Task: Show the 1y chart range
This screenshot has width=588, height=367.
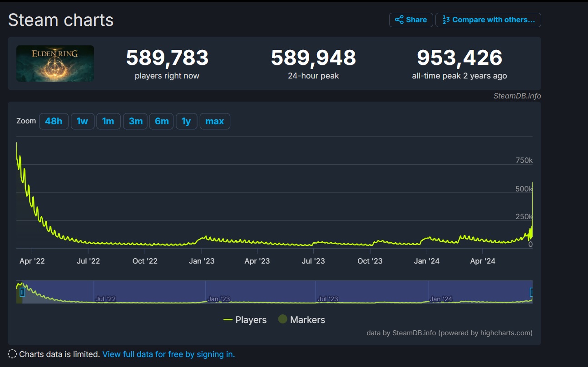Action: coord(186,121)
